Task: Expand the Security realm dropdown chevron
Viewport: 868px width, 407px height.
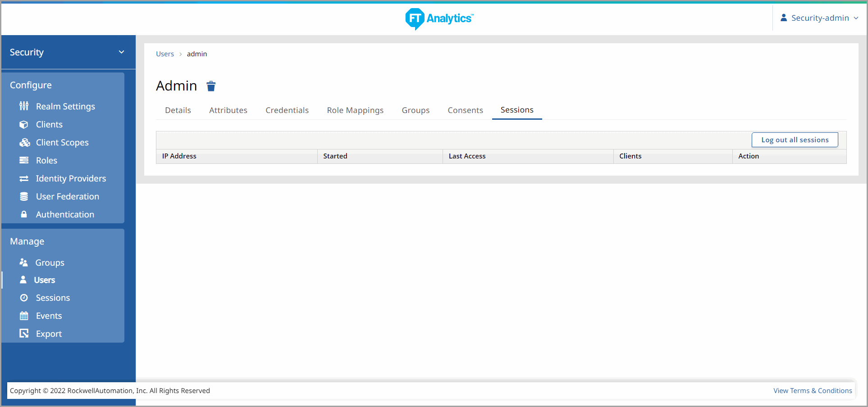Action: [121, 52]
